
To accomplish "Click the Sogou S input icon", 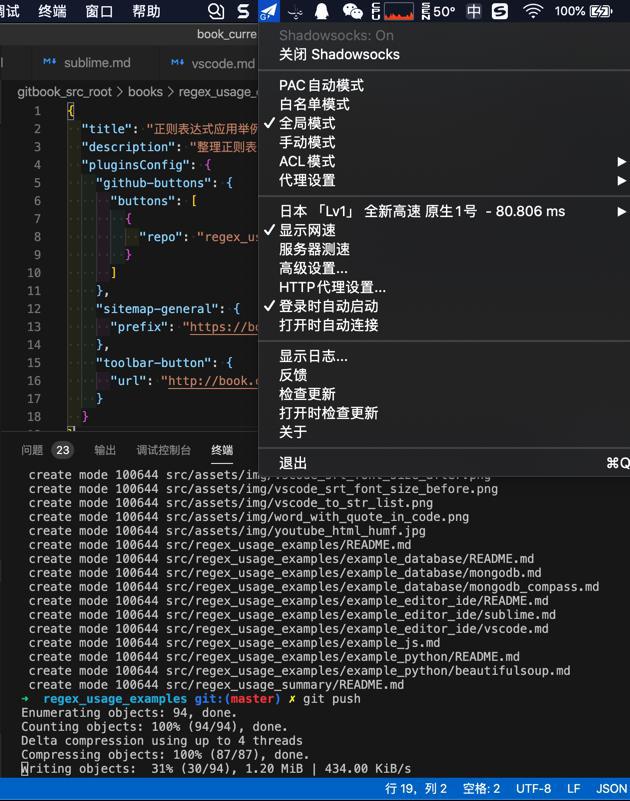I will coord(500,11).
